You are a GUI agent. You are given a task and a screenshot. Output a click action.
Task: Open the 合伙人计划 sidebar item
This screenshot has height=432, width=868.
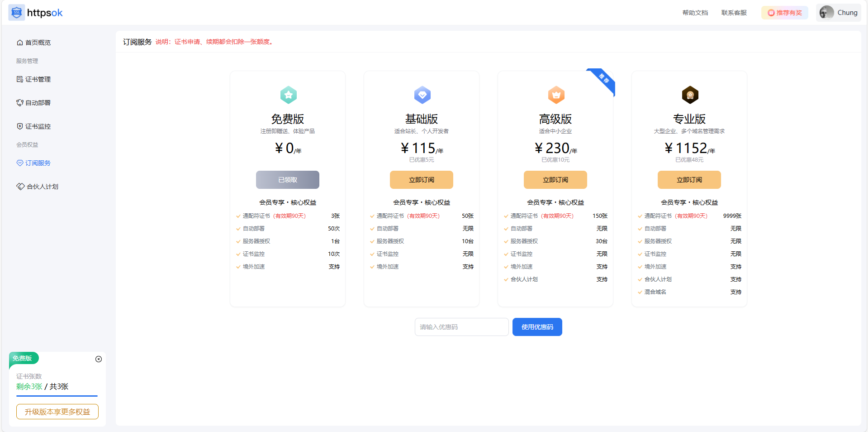click(x=42, y=187)
